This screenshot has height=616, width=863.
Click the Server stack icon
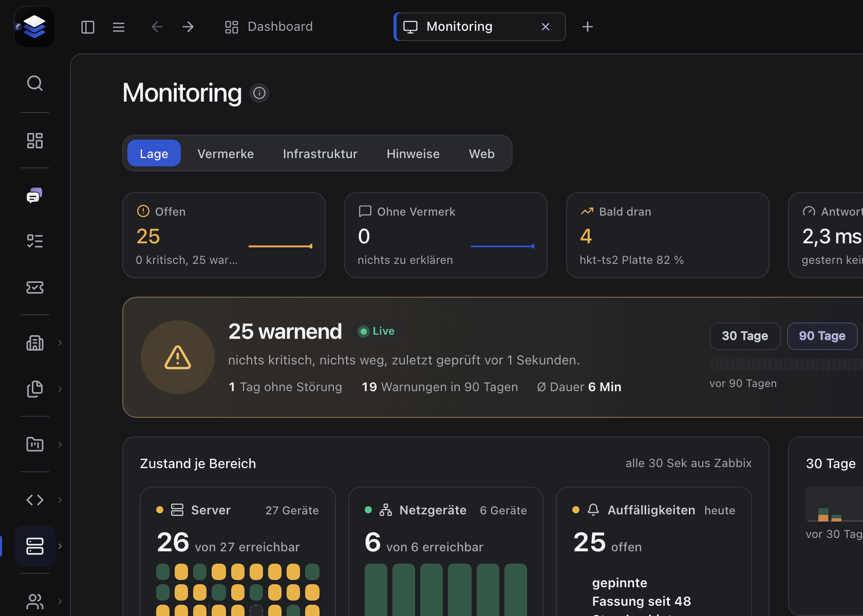[177, 510]
